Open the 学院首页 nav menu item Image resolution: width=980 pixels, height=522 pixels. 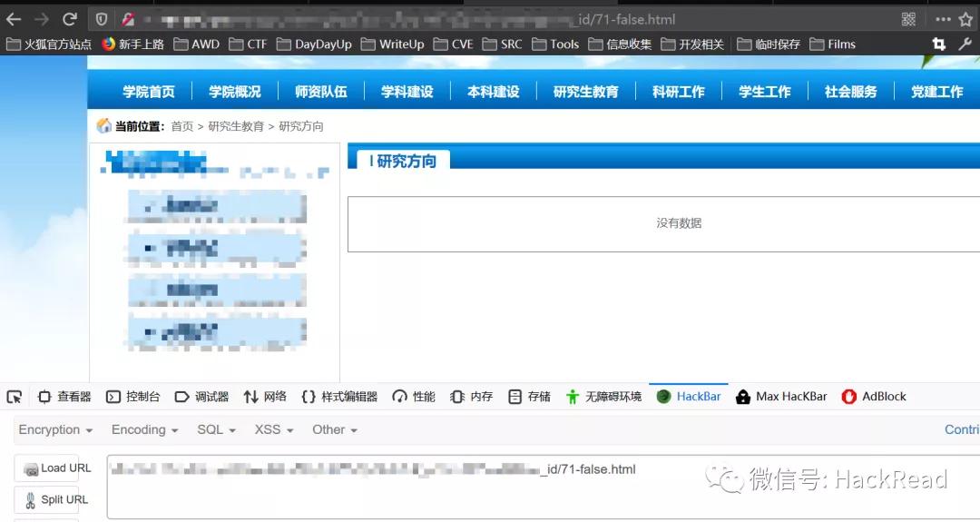point(149,92)
